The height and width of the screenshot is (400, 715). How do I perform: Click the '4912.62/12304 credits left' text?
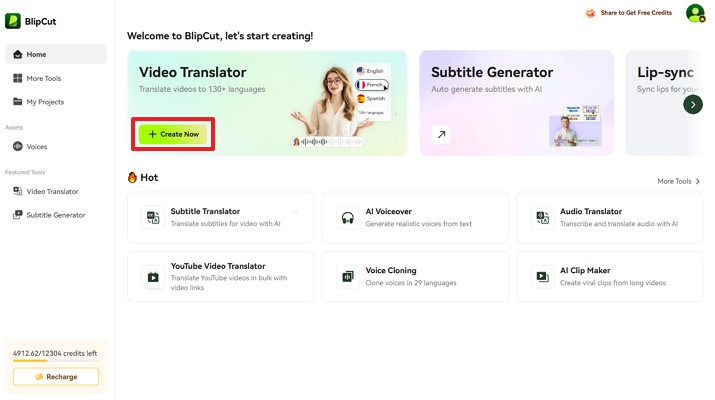pos(55,353)
